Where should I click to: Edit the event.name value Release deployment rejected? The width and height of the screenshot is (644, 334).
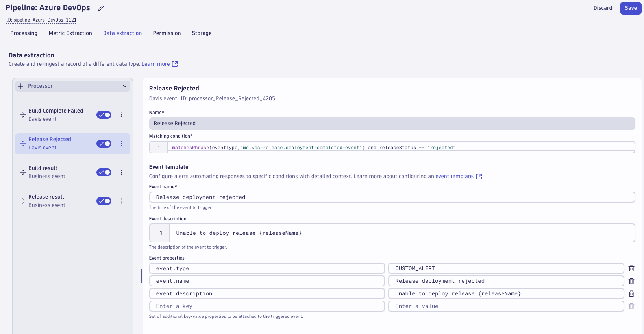[x=506, y=281]
